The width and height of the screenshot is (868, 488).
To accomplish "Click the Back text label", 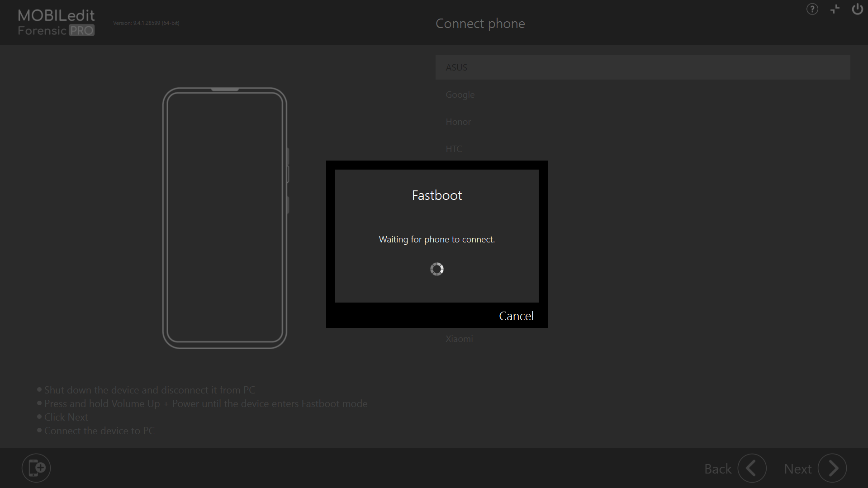I will pyautogui.click(x=718, y=469).
